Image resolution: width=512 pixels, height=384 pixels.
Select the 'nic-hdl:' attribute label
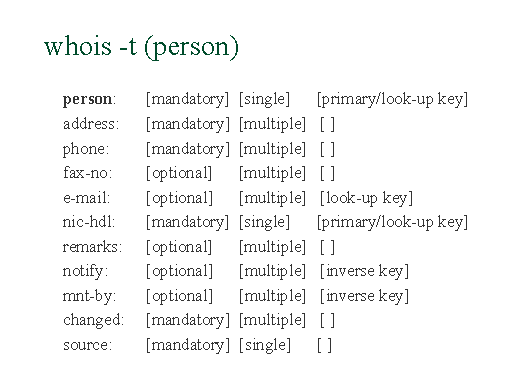coord(89,222)
